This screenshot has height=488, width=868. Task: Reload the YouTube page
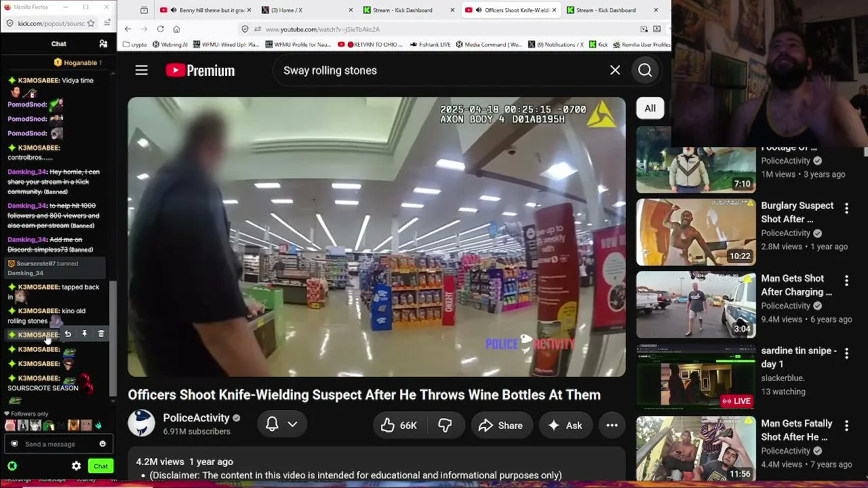click(x=160, y=29)
